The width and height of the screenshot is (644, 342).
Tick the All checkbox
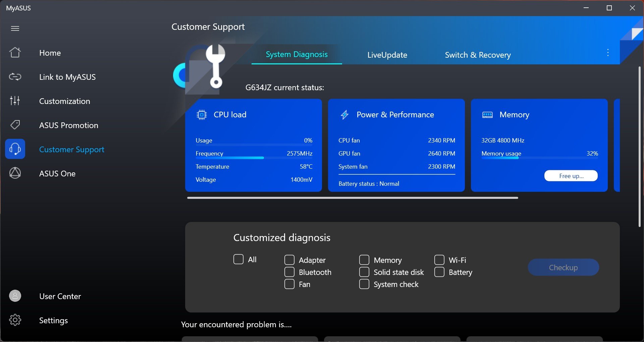tap(238, 259)
